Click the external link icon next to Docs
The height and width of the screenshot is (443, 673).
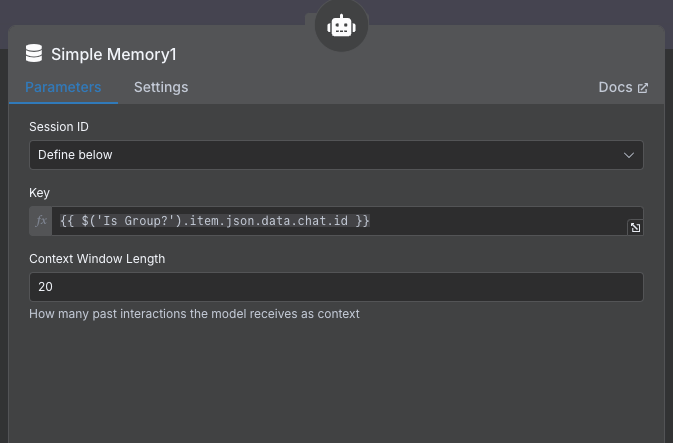tap(643, 88)
